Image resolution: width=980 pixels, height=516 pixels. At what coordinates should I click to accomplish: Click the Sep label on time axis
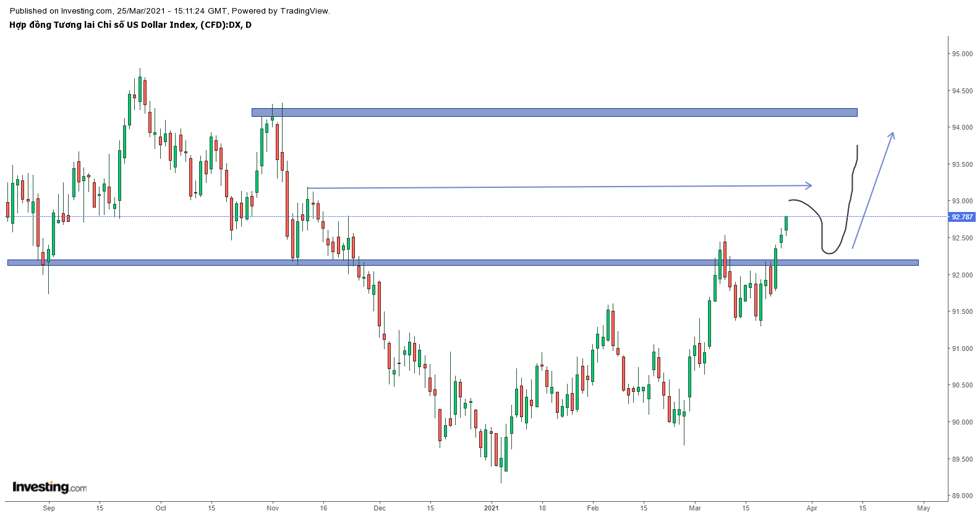49,508
